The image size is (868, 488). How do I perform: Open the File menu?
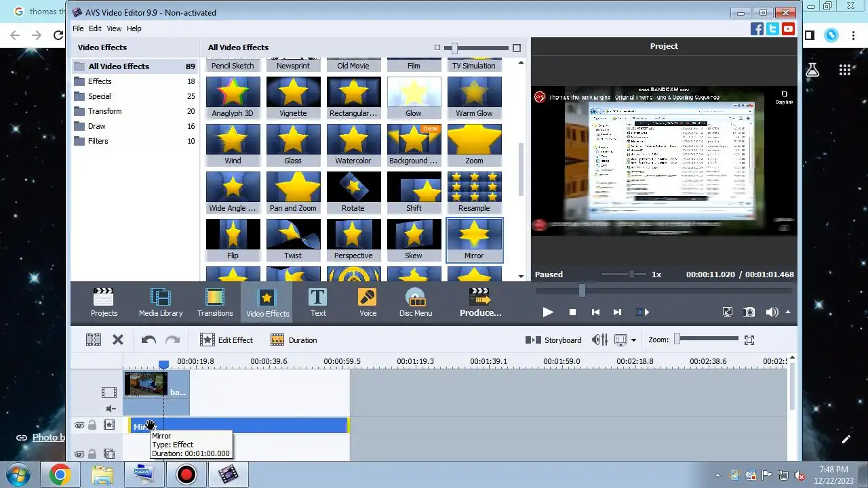(78, 28)
